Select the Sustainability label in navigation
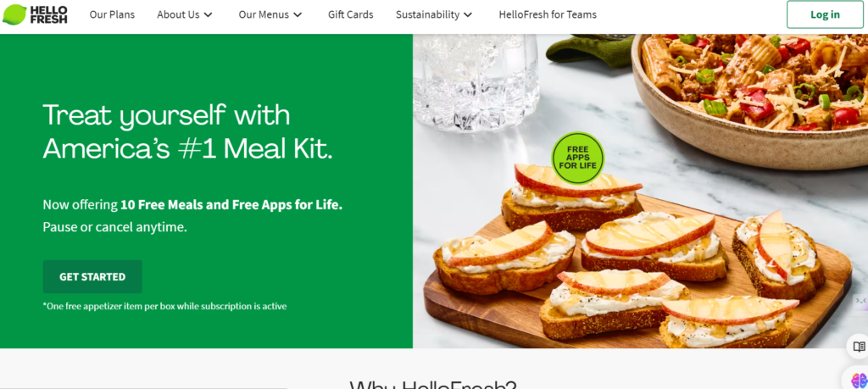Screen dimensions: 868x389 427,15
